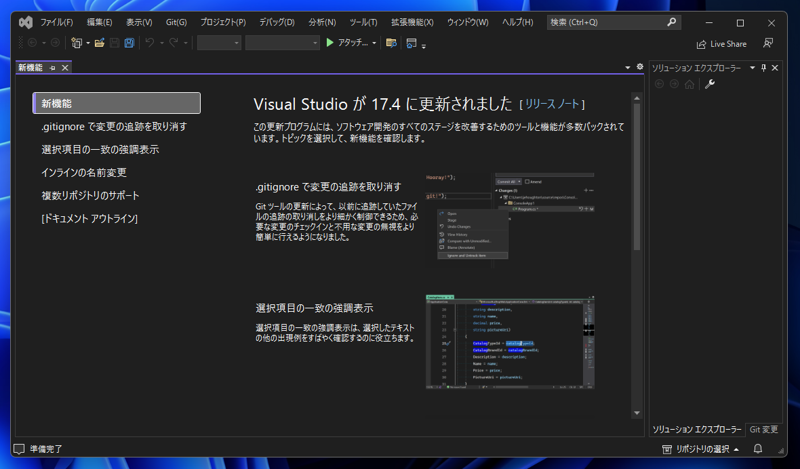This screenshot has width=800, height=469.
Task: Close the Solution Explorer panel
Action: (x=775, y=68)
